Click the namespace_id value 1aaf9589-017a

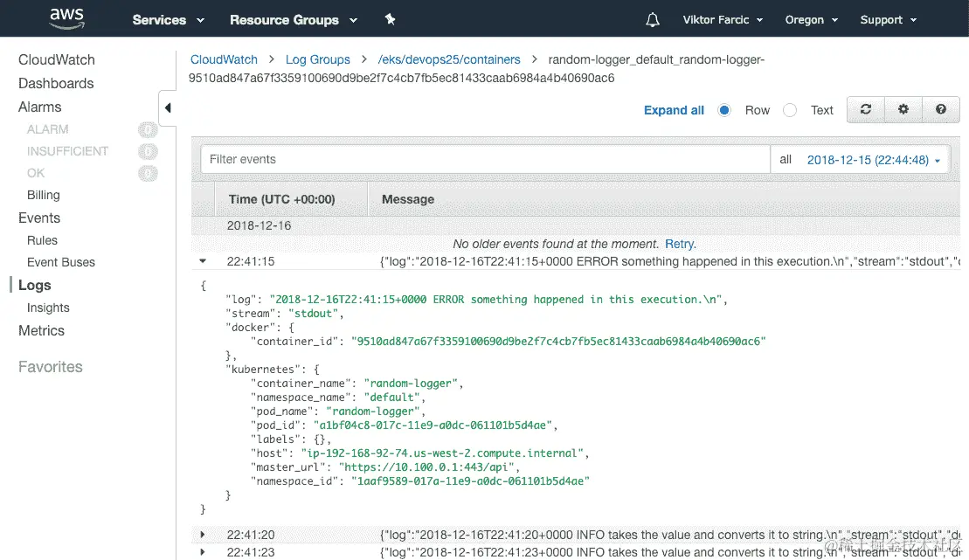[470, 480]
